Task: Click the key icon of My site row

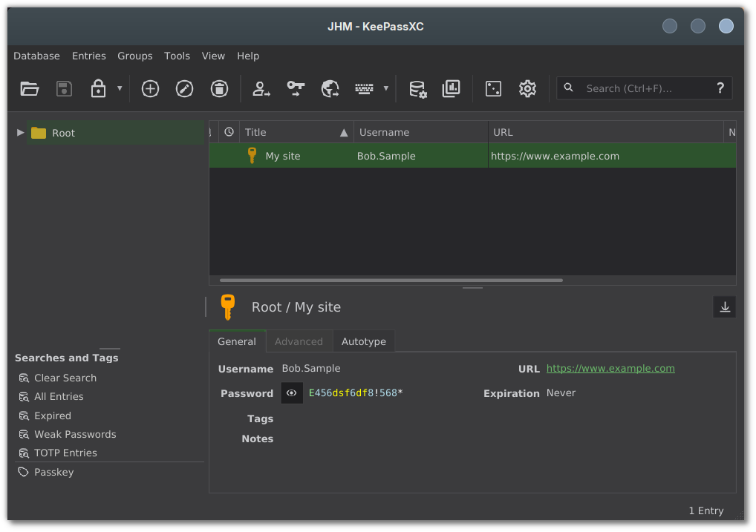Action: click(252, 156)
